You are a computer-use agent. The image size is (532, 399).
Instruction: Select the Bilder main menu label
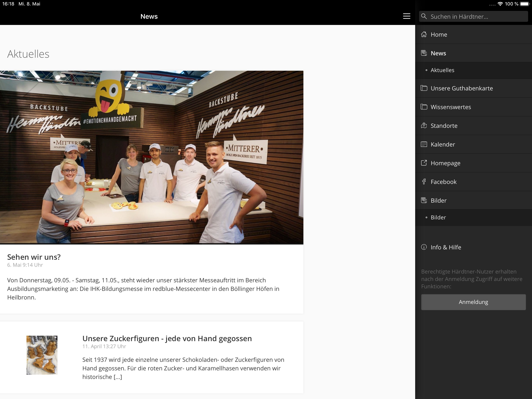tap(439, 200)
